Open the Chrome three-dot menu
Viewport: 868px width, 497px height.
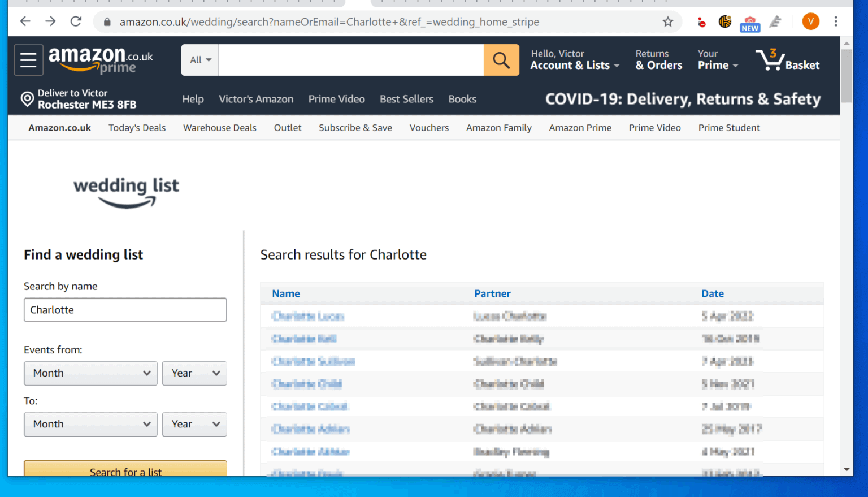coord(836,22)
